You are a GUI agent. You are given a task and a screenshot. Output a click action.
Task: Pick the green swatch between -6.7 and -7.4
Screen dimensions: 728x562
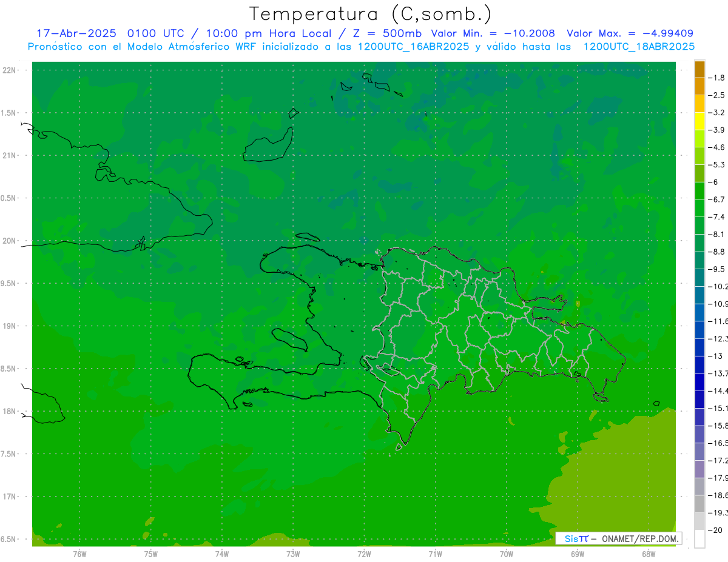pyautogui.click(x=699, y=208)
